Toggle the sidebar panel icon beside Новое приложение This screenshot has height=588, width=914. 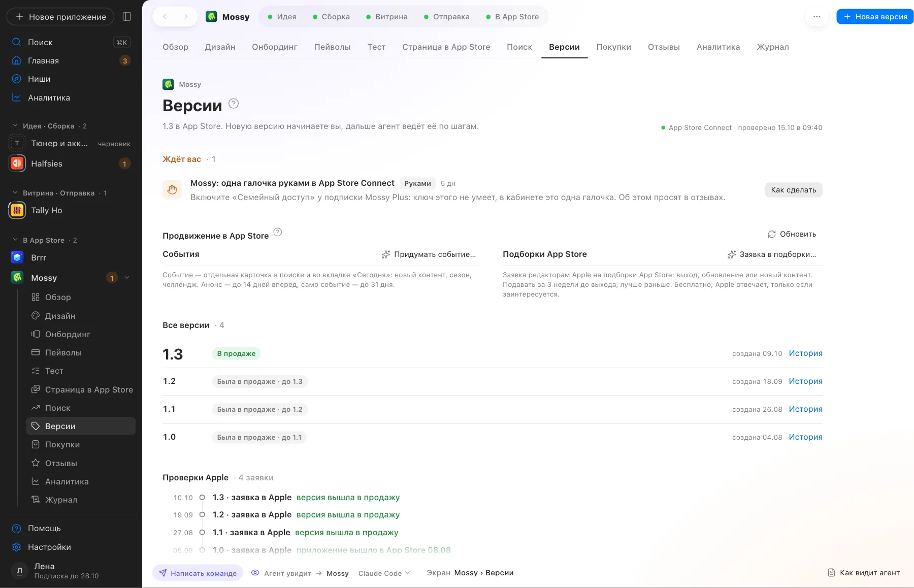tap(127, 17)
